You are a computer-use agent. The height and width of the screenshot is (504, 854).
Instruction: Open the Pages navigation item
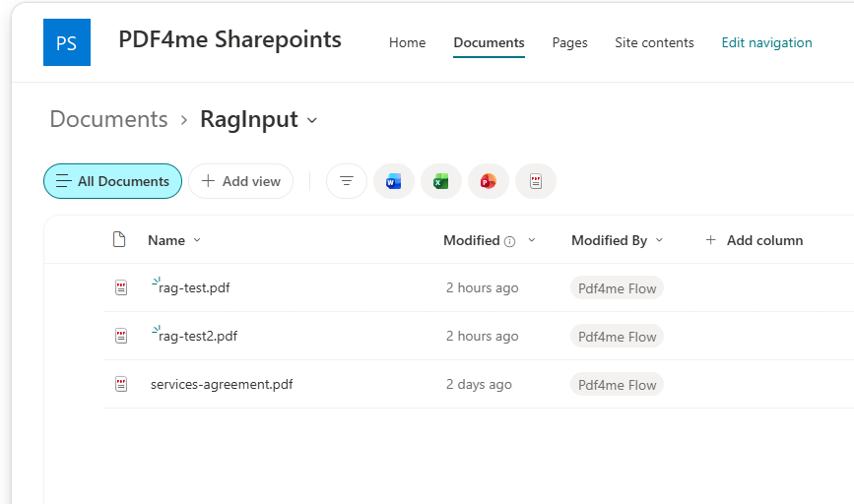(x=569, y=42)
